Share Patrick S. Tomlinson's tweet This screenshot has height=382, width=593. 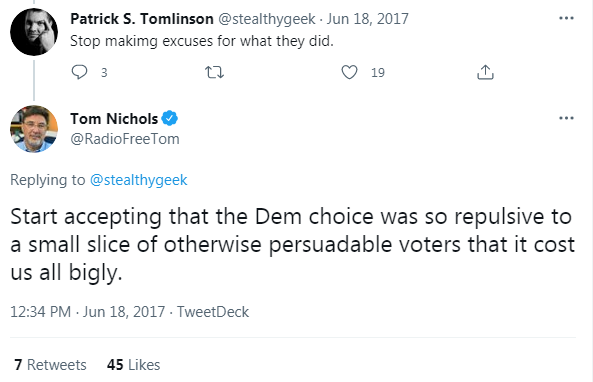pyautogui.click(x=485, y=72)
